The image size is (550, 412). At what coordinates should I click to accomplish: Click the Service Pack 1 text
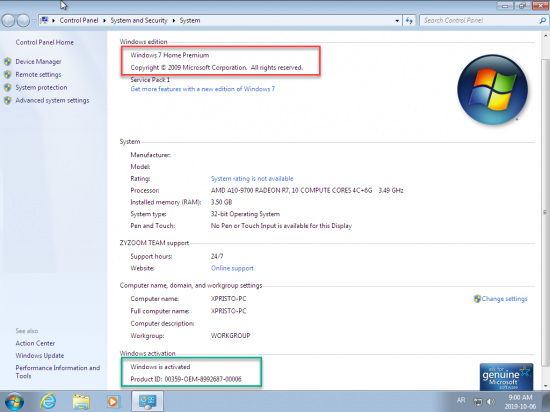point(150,80)
